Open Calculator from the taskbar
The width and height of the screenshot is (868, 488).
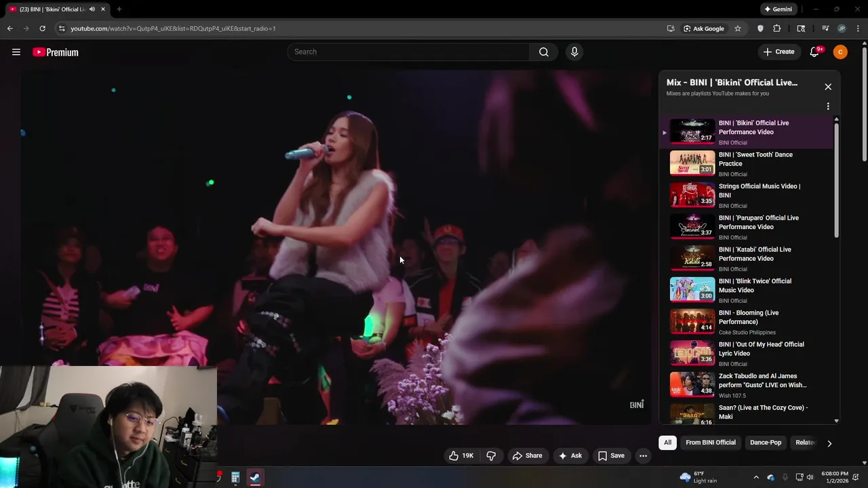235,477
